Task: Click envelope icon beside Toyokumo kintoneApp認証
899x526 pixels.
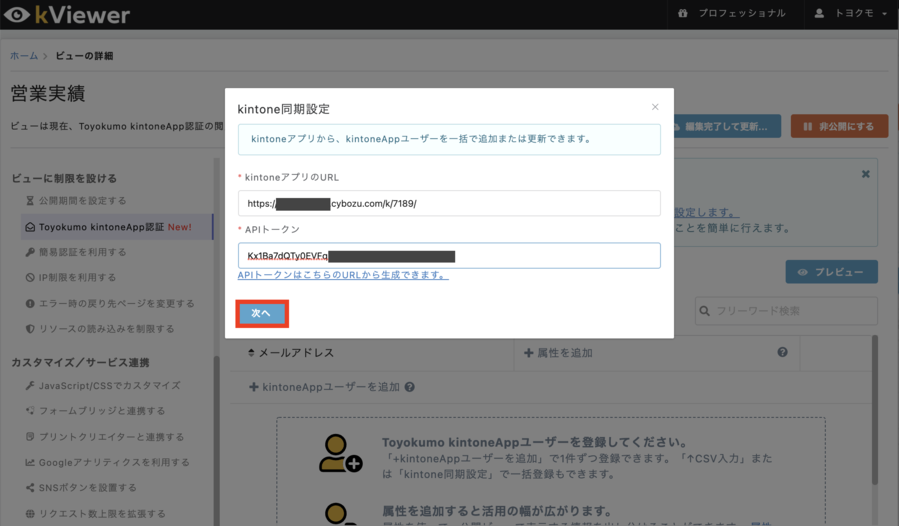Action: [30, 227]
